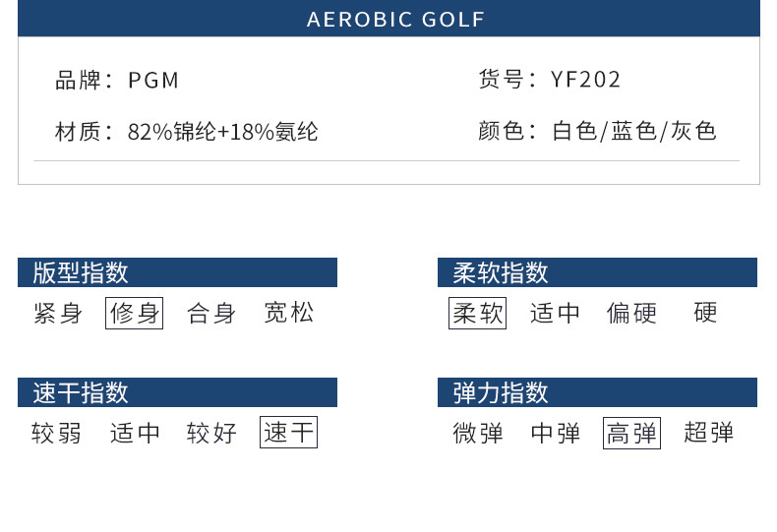Select 较弱 under 速干指数
This screenshot has height=532, width=777.
[x=57, y=433]
